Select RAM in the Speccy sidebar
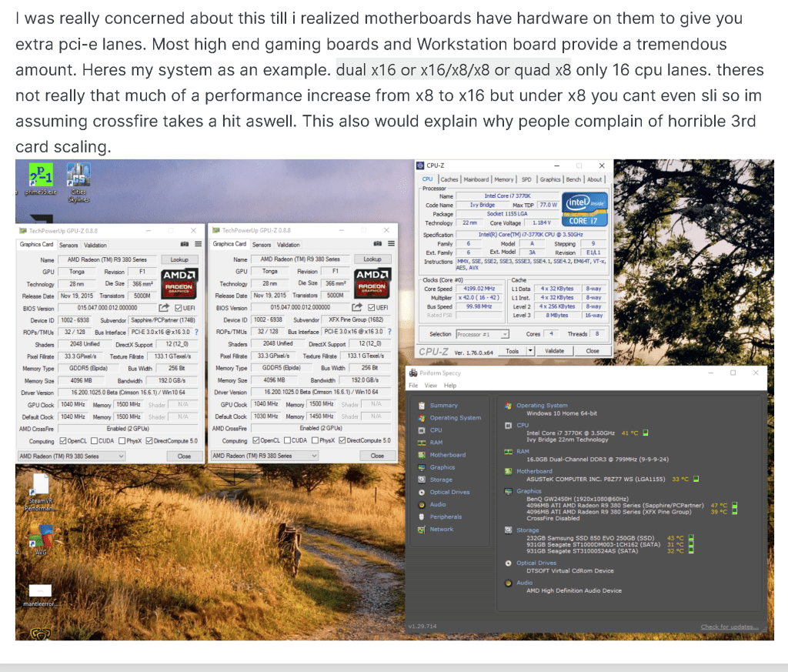Image resolution: width=788 pixels, height=672 pixels. point(436,443)
